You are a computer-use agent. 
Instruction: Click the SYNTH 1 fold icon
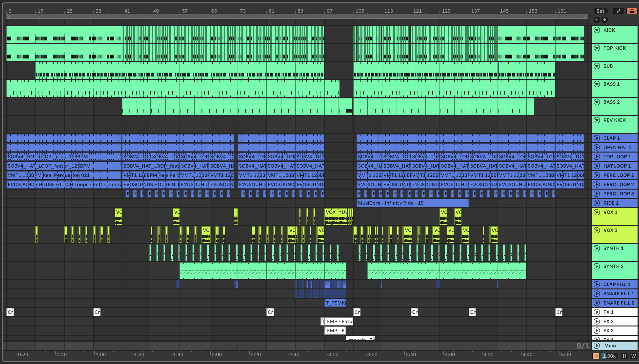pos(597,248)
